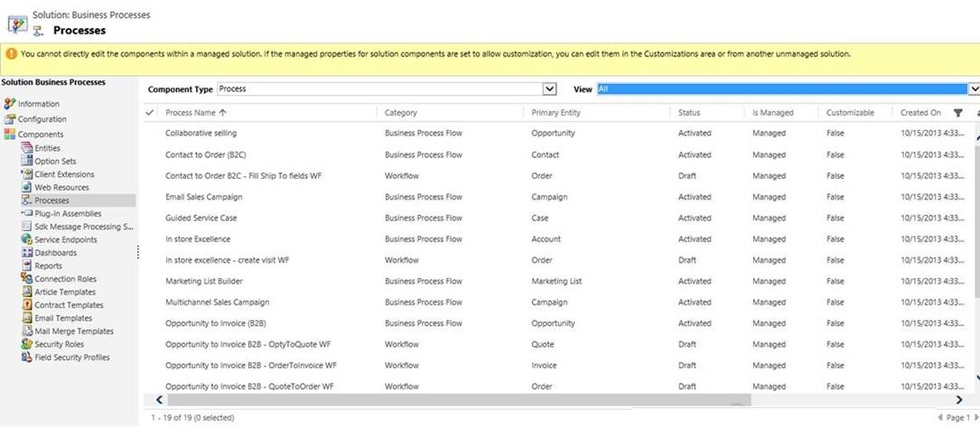
Task: Open the Component Type dropdown
Action: tap(549, 89)
